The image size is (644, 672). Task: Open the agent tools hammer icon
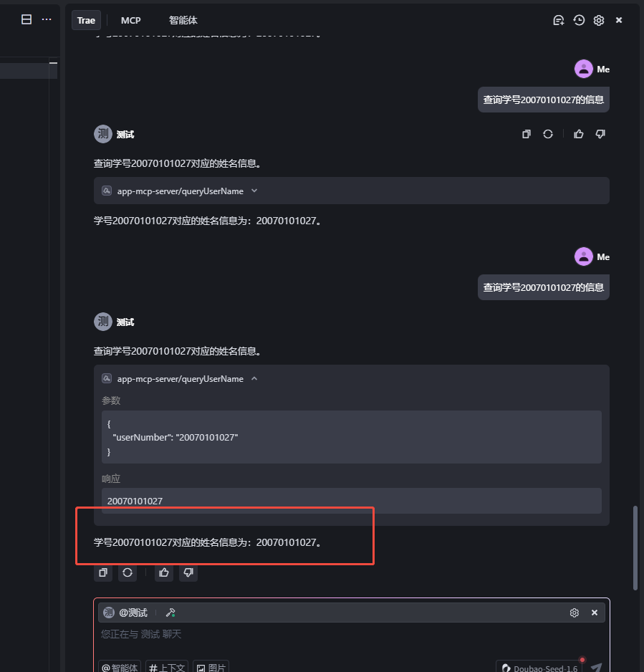170,613
